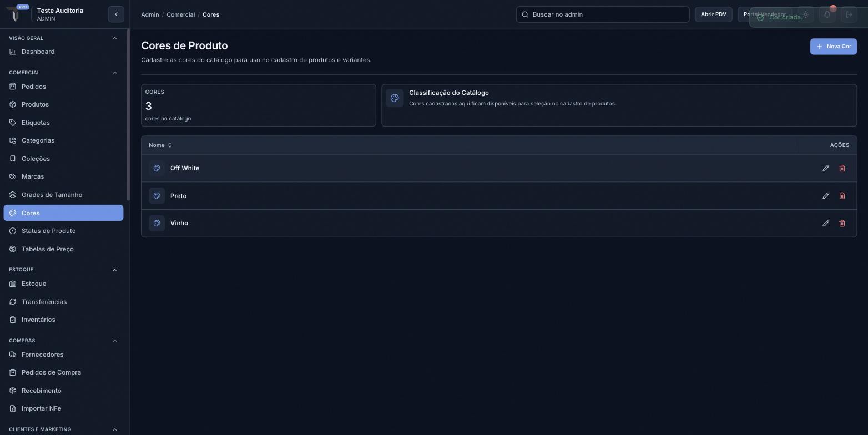Screen dimensions: 868x435
Task: Delete the Preto color
Action: (842, 196)
